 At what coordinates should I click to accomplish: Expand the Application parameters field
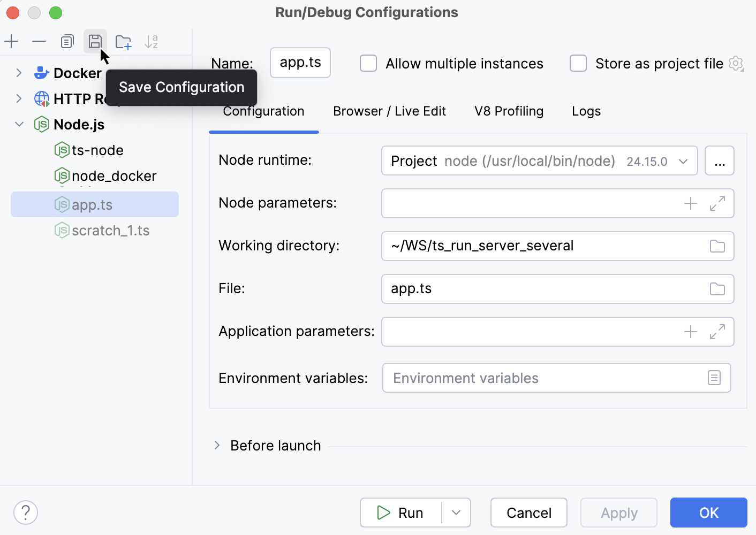pos(717,332)
